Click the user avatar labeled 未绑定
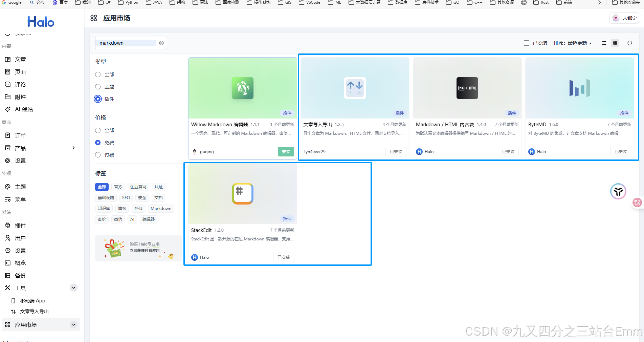Viewport: 644px width, 342px height. pyautogui.click(x=616, y=18)
